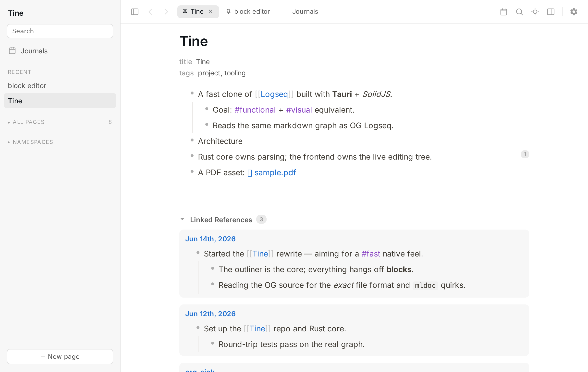
Task: Click the bullet of A PDF asset block
Action: click(x=192, y=172)
